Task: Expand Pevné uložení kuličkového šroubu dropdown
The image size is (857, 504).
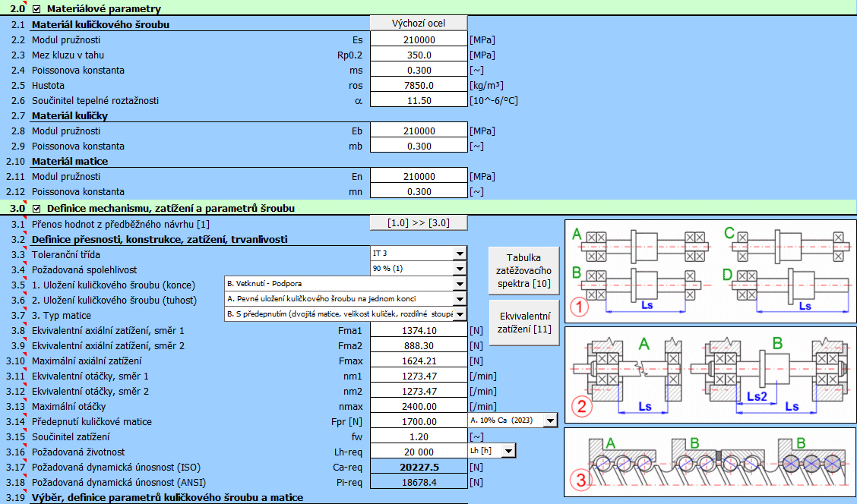Action: pyautogui.click(x=460, y=299)
